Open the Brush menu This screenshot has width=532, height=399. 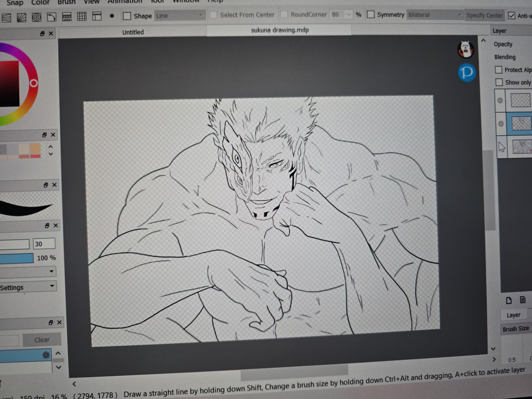(66, 2)
